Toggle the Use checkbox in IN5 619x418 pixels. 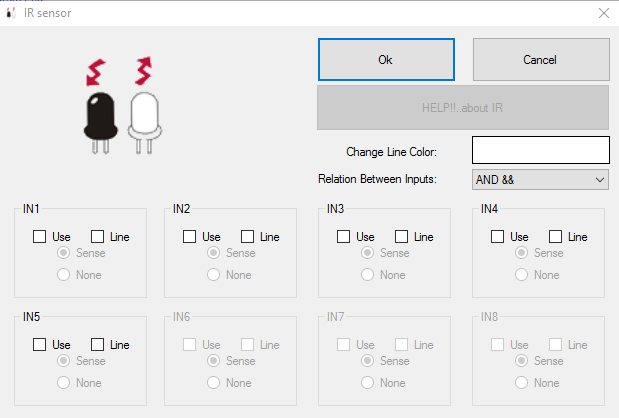coord(39,345)
